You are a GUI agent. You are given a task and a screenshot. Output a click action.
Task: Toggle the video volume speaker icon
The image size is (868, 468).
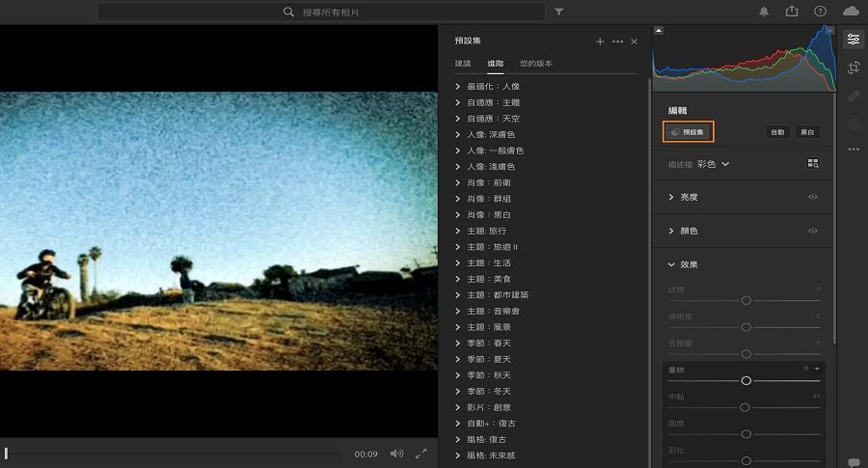(x=396, y=454)
